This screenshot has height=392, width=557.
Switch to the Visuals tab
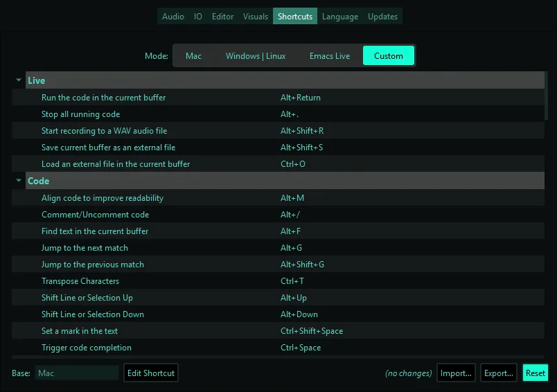click(256, 17)
